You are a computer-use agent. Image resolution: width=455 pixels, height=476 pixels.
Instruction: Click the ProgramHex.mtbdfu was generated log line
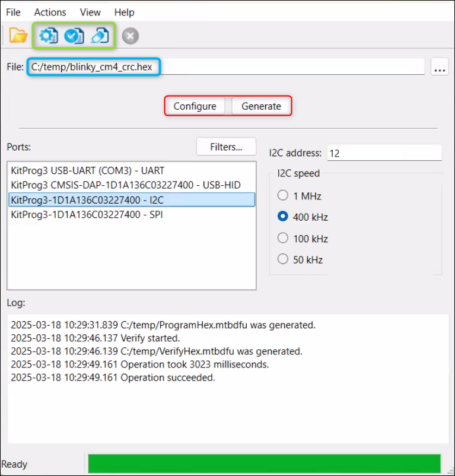click(163, 325)
